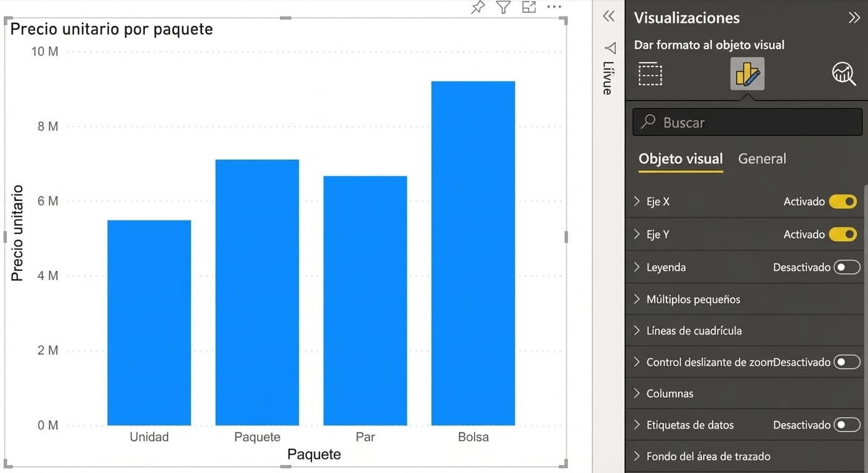The height and width of the screenshot is (473, 868).
Task: Collapse the filters pane with double chevron
Action: point(608,17)
